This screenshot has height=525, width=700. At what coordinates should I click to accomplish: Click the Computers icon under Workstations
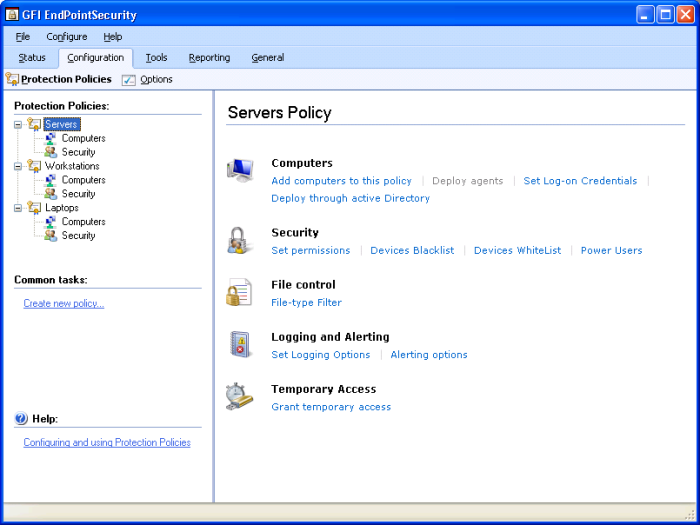(x=51, y=180)
